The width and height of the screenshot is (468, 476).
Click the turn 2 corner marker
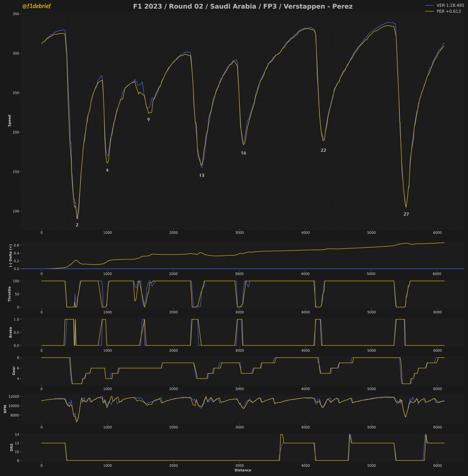[77, 225]
